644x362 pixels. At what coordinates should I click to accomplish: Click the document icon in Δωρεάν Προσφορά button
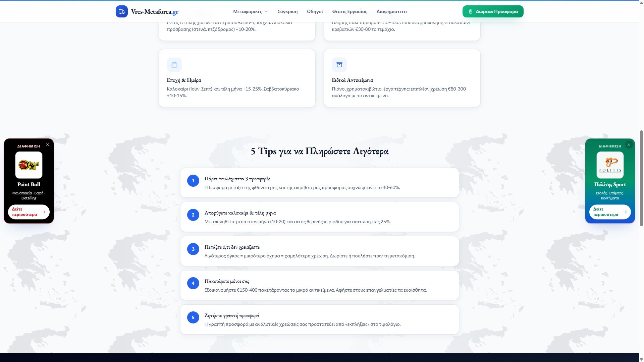pos(471,11)
